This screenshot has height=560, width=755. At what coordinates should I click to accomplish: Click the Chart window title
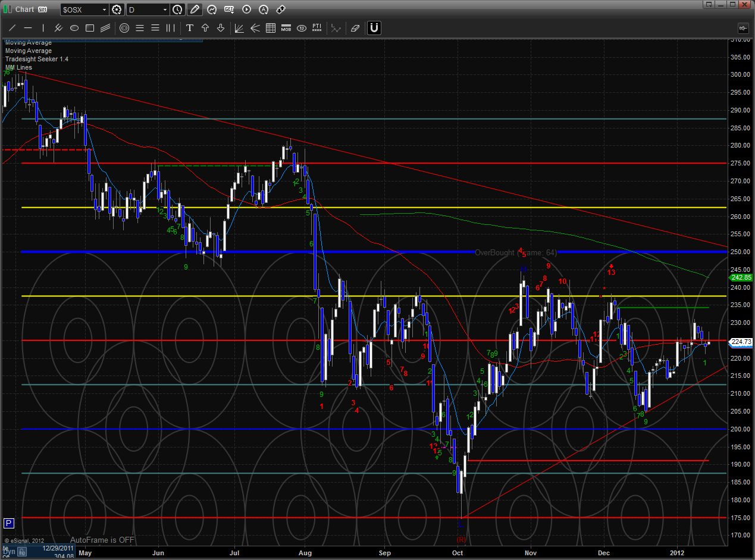coord(24,10)
